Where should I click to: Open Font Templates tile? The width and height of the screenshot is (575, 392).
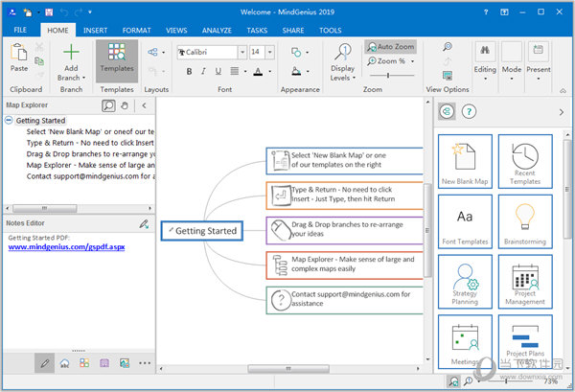pyautogui.click(x=465, y=221)
